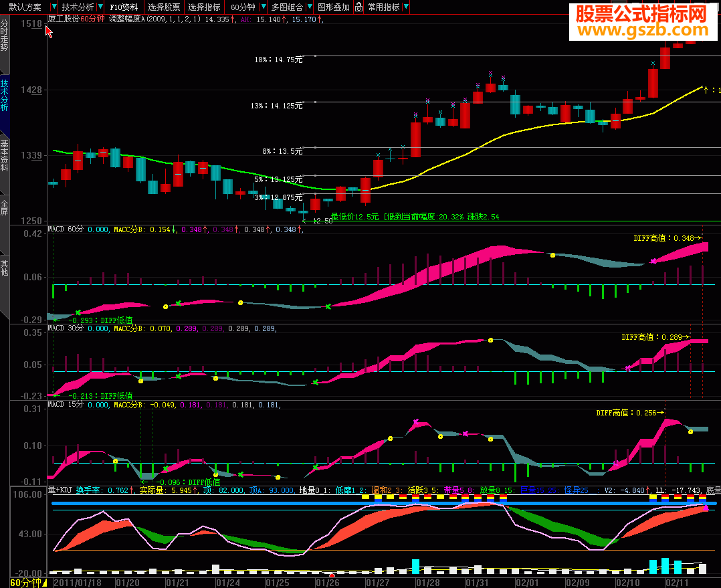Click the 最低价12.5元 annotation text
The image size is (721, 588).
354,217
